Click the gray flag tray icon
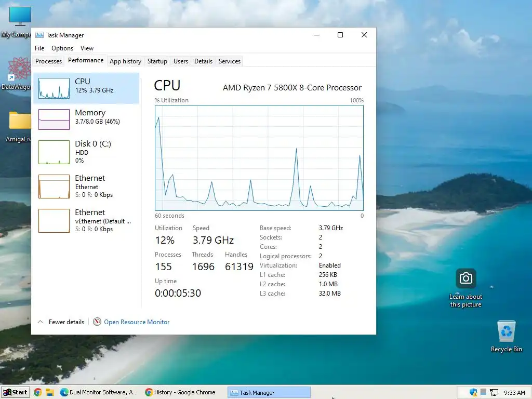This screenshot has width=532, height=399. (x=484, y=392)
